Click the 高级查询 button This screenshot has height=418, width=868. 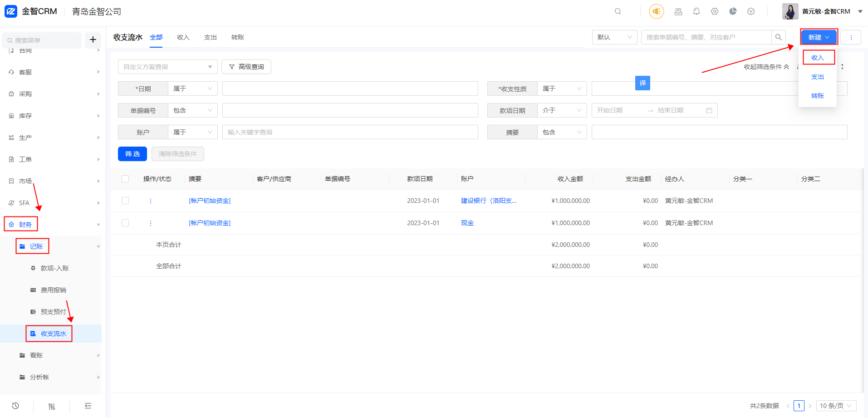click(246, 67)
